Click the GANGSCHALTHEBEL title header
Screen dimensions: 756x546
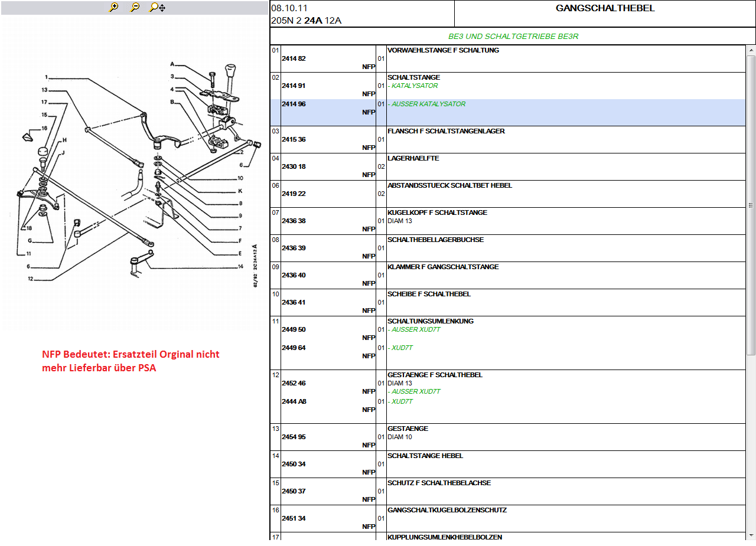[605, 8]
